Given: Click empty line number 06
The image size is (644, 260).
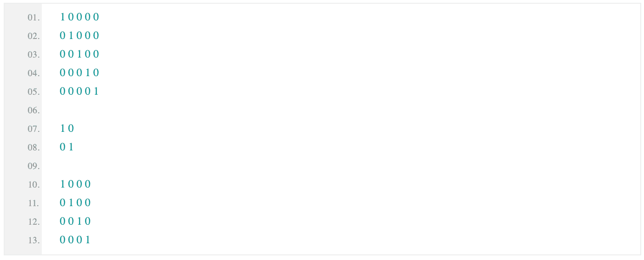Looking at the screenshot, I should [33, 110].
